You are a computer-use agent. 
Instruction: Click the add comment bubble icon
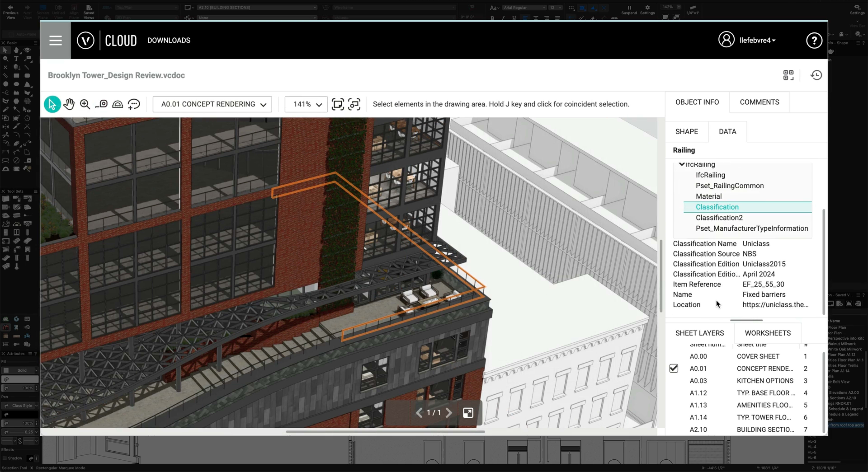pos(134,104)
